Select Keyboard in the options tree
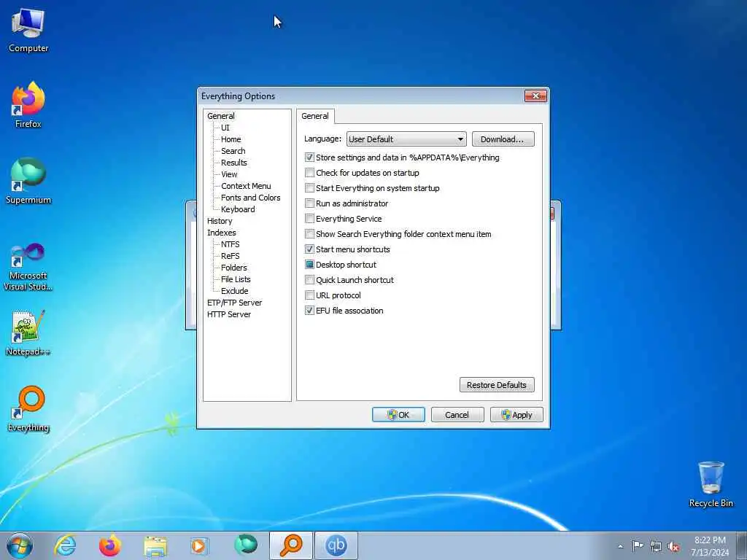 238,209
